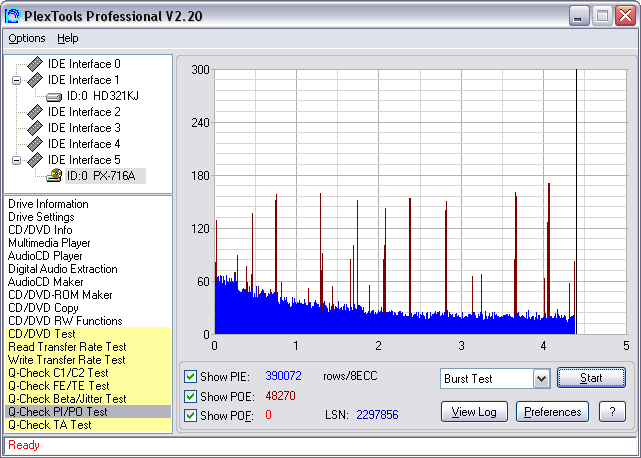Click the POE value 48270

coord(280,396)
